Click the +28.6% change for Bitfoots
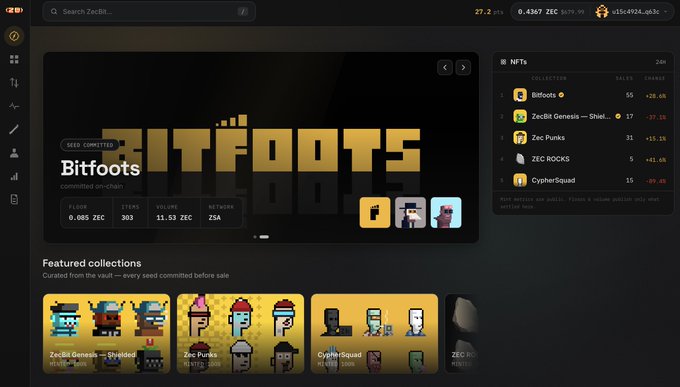The height and width of the screenshot is (387, 680). pos(656,96)
